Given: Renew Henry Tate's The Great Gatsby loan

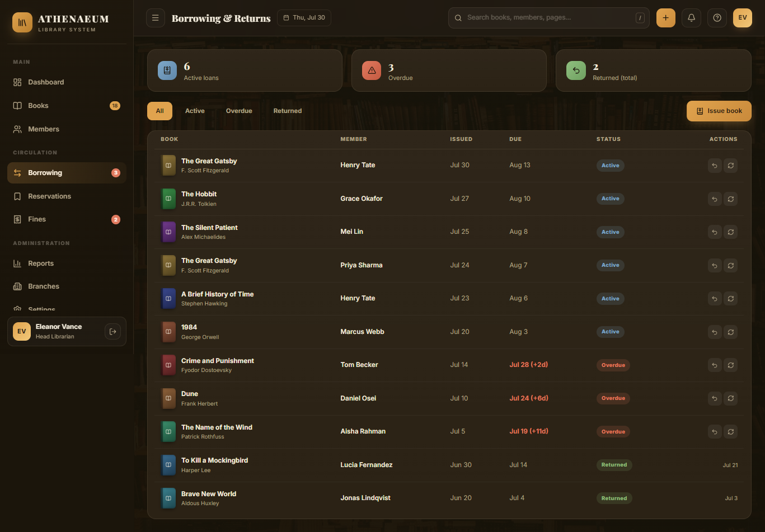Looking at the screenshot, I should 730,166.
